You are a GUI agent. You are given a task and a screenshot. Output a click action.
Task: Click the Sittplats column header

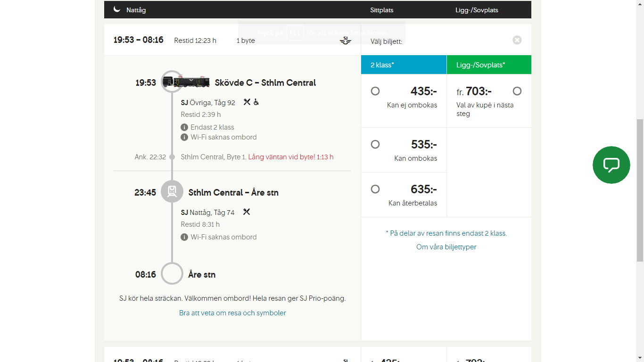[x=382, y=10]
